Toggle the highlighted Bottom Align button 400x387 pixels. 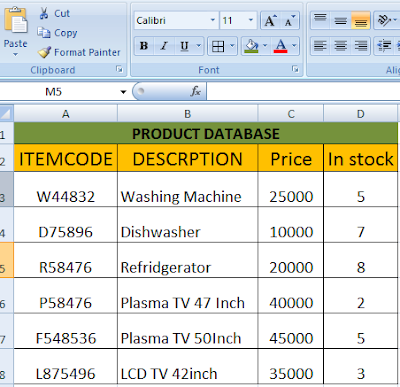tap(361, 20)
